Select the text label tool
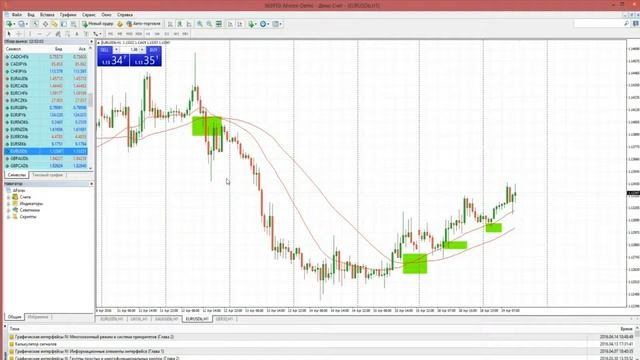Image resolution: width=640 pixels, height=360 pixels. [x=86, y=34]
